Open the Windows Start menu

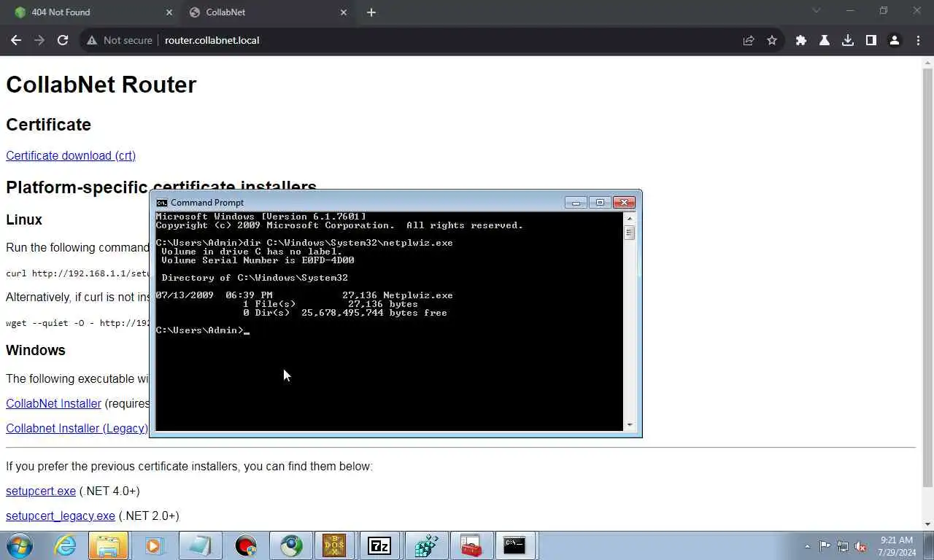19,545
